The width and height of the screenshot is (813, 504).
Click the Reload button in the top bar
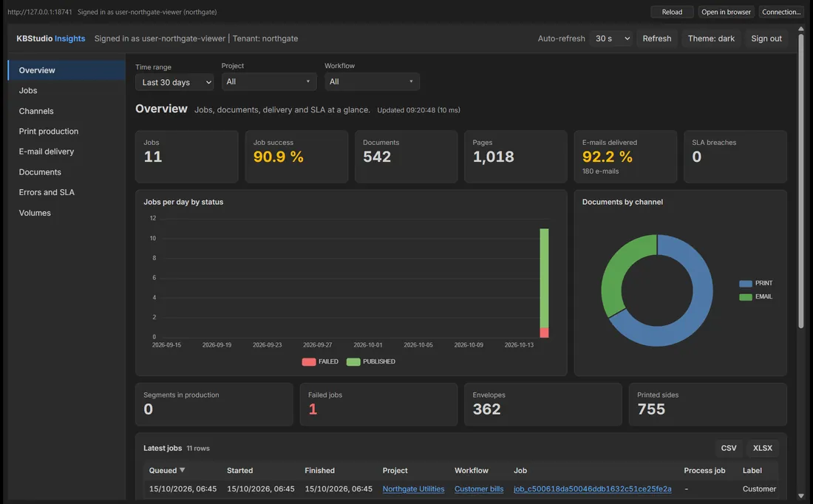672,12
